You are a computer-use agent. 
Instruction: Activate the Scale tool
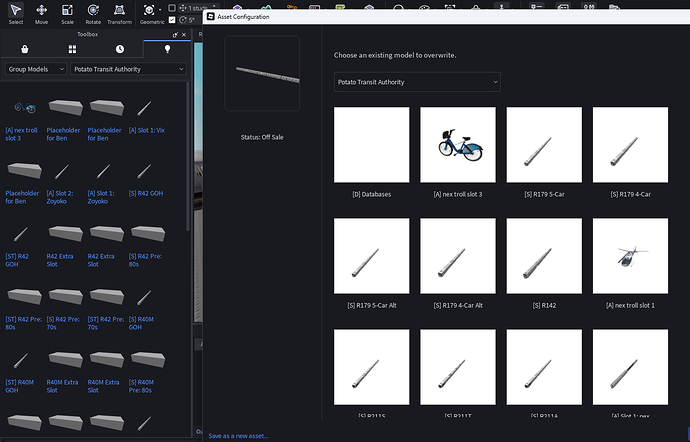67,14
